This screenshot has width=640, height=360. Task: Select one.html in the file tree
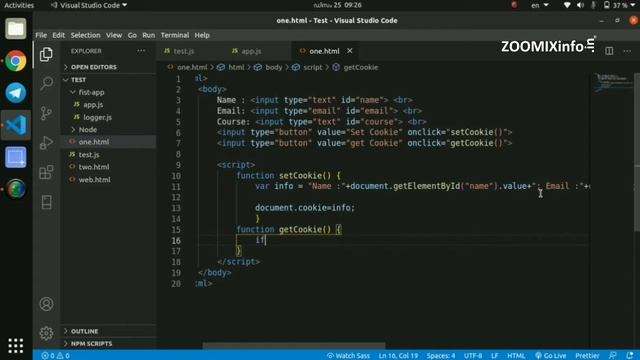pyautogui.click(x=109, y=142)
